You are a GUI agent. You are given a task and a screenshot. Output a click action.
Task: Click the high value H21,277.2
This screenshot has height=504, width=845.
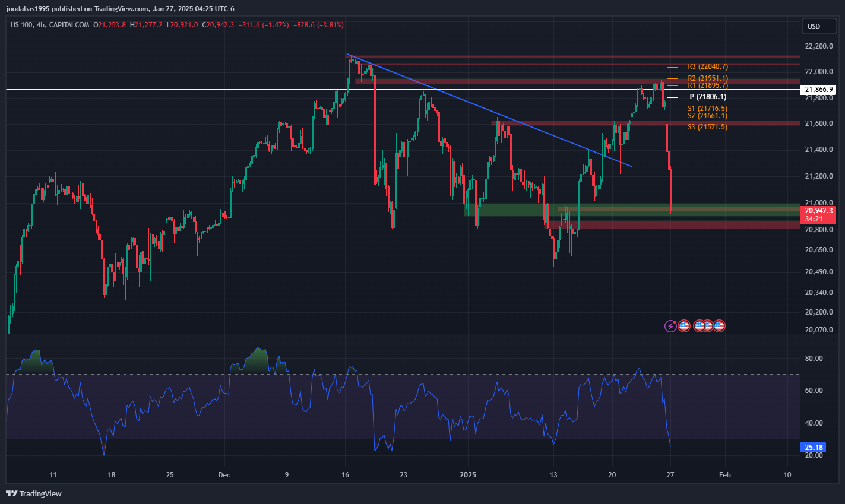(146, 25)
